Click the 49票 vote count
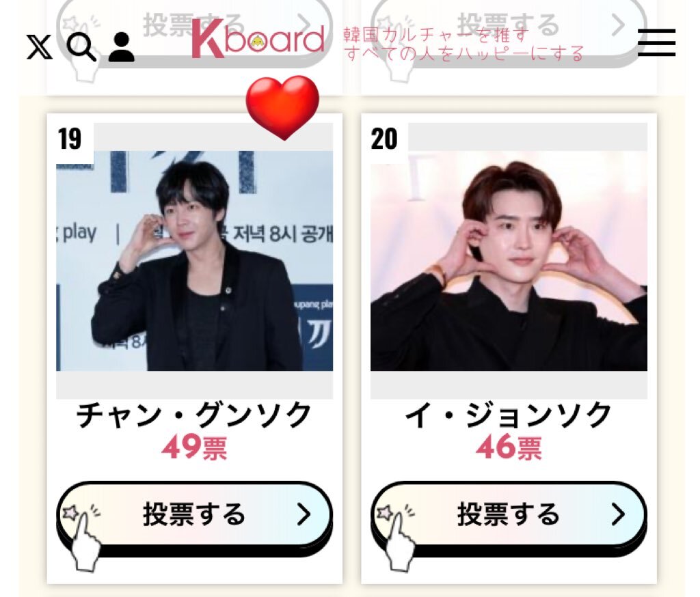 pos(195,447)
